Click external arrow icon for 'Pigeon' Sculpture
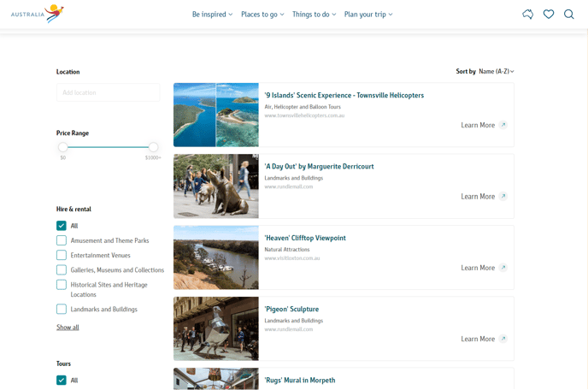588x390 pixels. tap(503, 339)
